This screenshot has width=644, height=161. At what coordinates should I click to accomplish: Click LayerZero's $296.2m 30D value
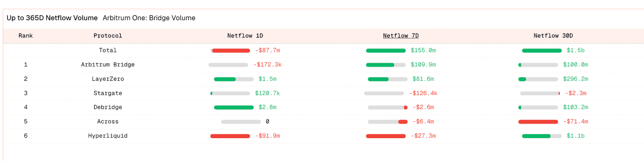(576, 79)
